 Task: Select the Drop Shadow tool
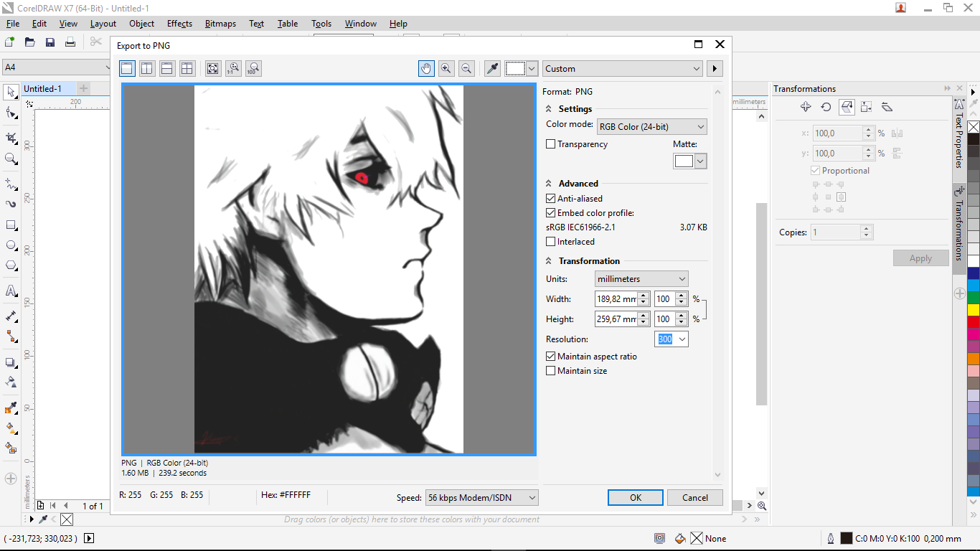pyautogui.click(x=11, y=362)
